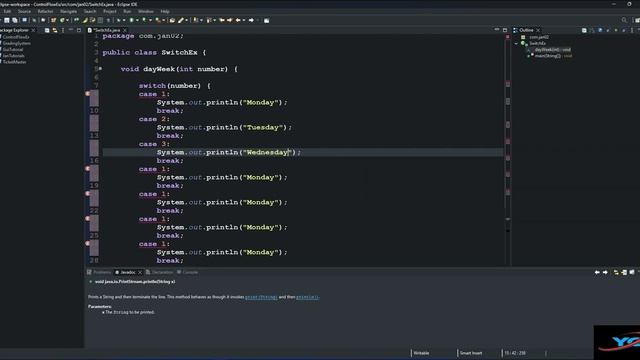Switch to the Console tab

point(187,272)
